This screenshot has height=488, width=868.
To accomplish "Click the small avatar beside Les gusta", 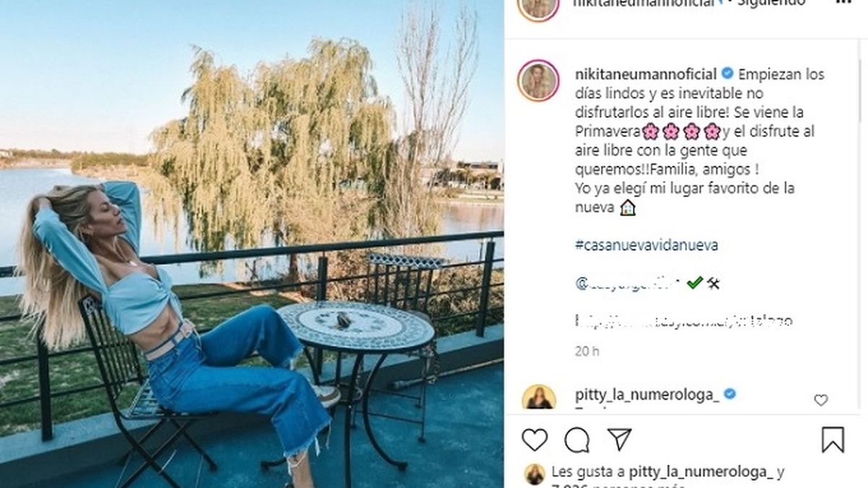I will pyautogui.click(x=535, y=474).
